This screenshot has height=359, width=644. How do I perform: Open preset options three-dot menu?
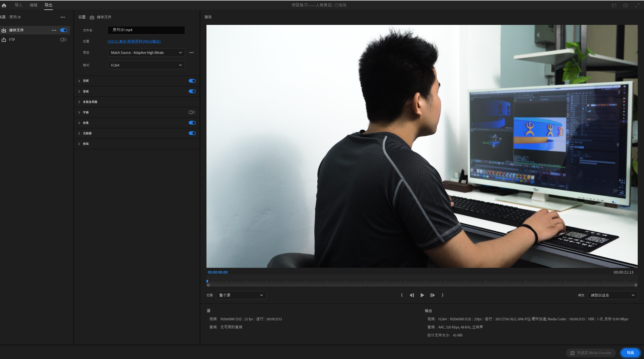(x=191, y=53)
